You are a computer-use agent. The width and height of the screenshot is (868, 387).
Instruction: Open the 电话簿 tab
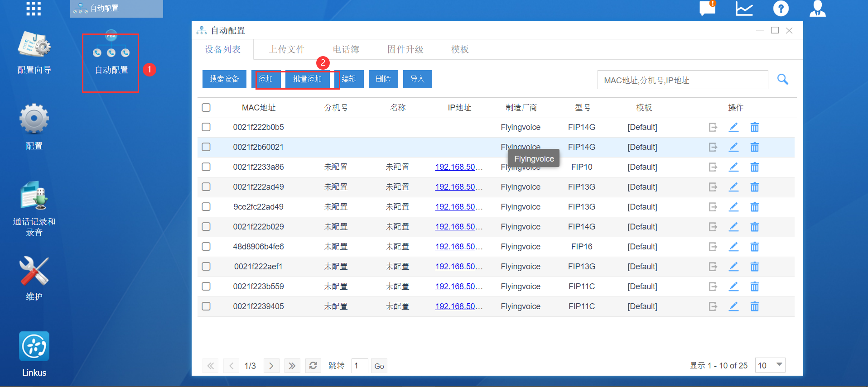pyautogui.click(x=346, y=49)
